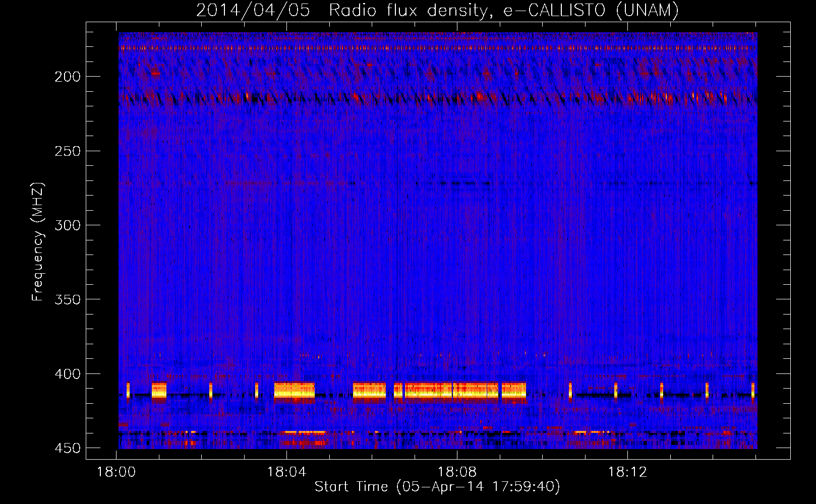816x504 pixels.
Task: Click the 200 frequency tick label
Action: pyautogui.click(x=68, y=77)
